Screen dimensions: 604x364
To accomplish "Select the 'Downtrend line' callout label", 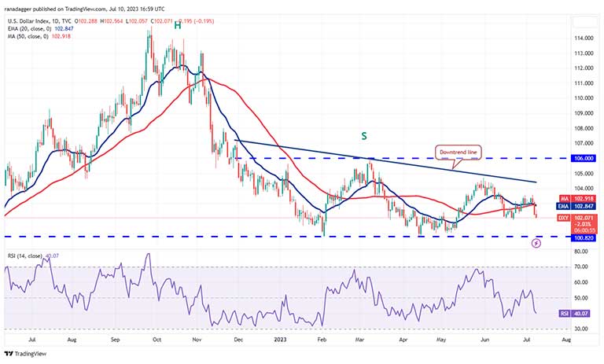I will 458,153.
